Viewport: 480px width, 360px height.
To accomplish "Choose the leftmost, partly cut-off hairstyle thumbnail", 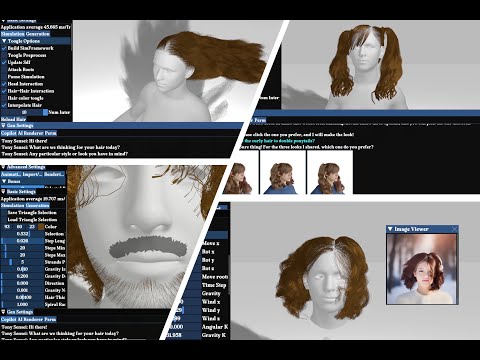I will (241, 172).
